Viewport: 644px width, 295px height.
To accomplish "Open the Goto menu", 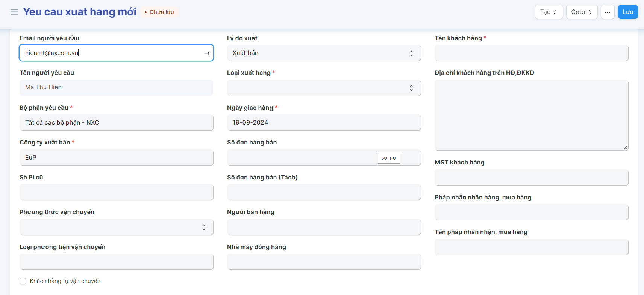I will [x=581, y=12].
